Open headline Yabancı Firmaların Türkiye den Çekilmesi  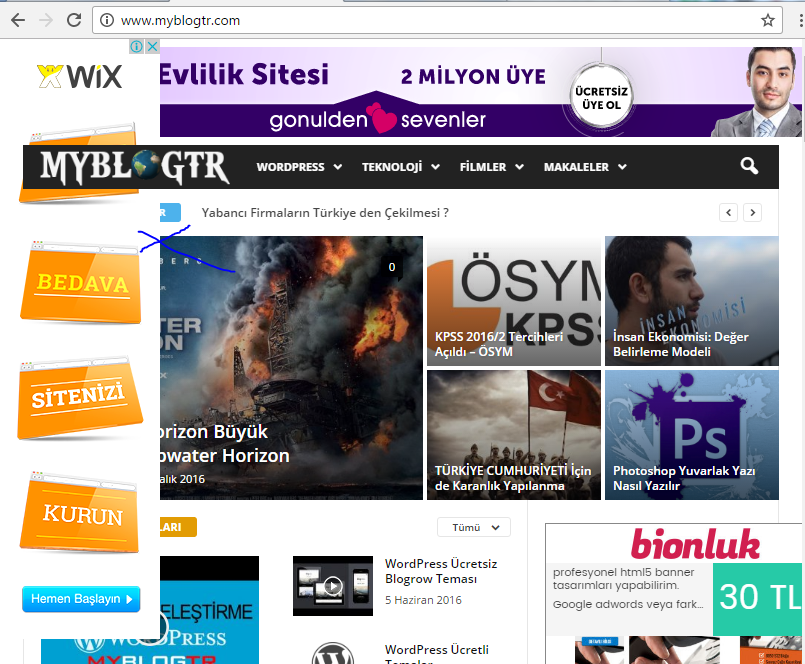click(x=325, y=213)
